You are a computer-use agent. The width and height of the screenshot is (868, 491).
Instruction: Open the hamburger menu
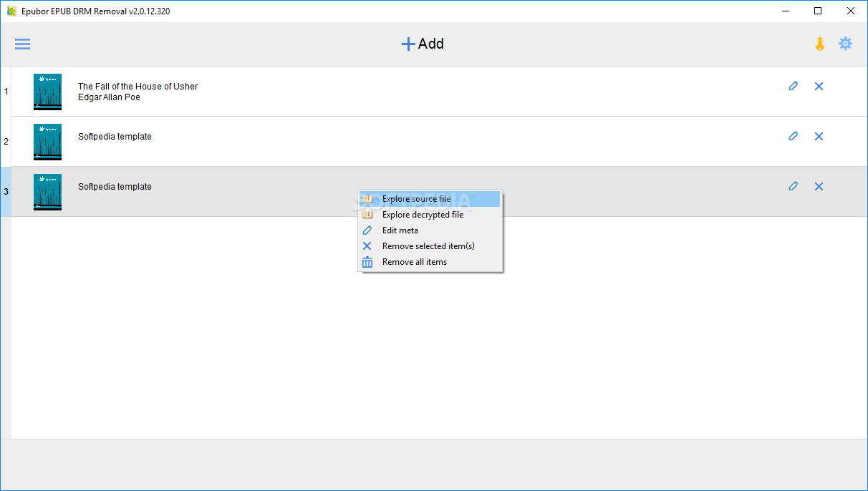coord(23,44)
